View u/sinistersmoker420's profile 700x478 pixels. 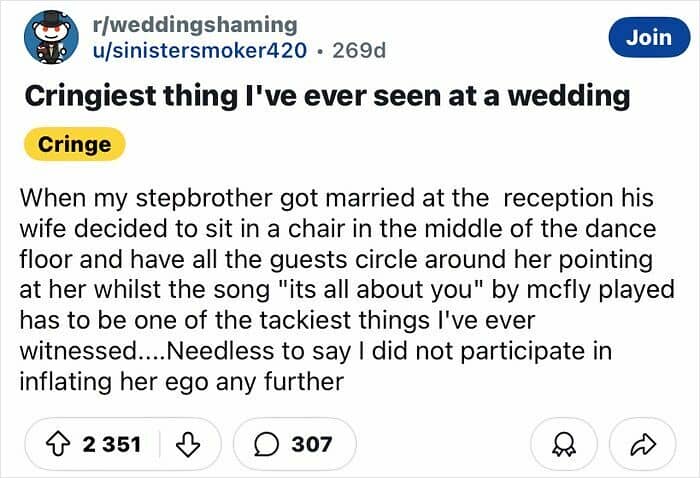(x=200, y=50)
